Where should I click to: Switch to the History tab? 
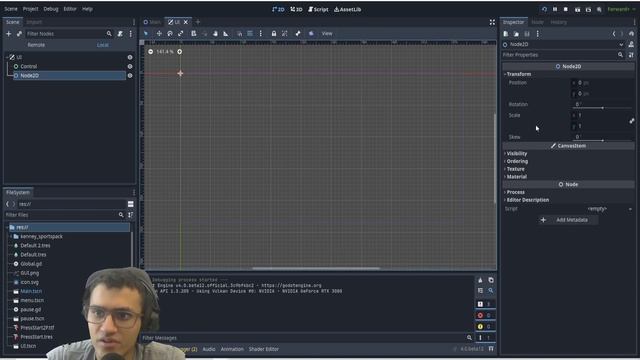click(x=558, y=22)
